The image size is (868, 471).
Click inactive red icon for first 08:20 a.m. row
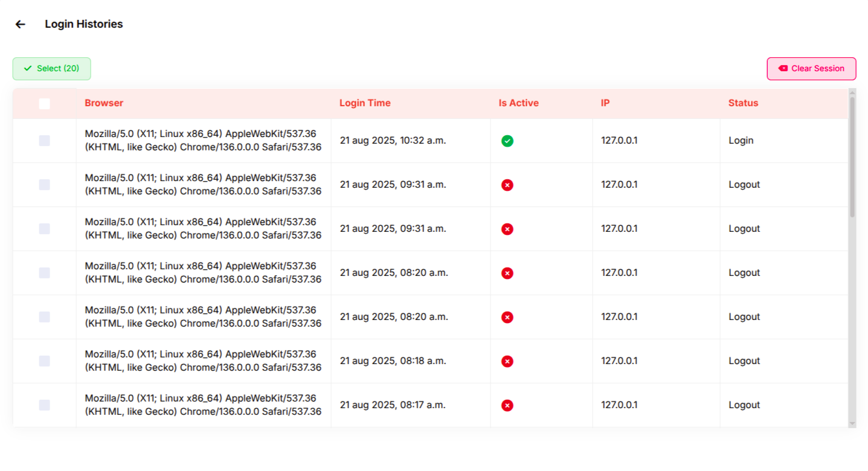507,273
